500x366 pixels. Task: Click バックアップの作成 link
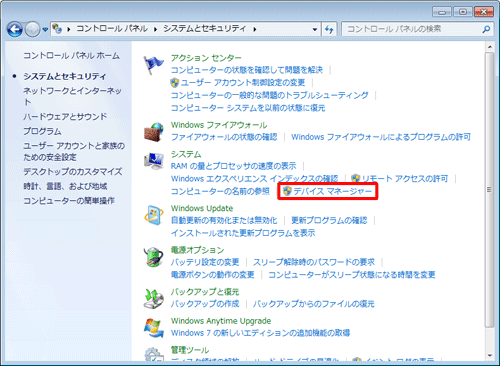click(x=205, y=304)
